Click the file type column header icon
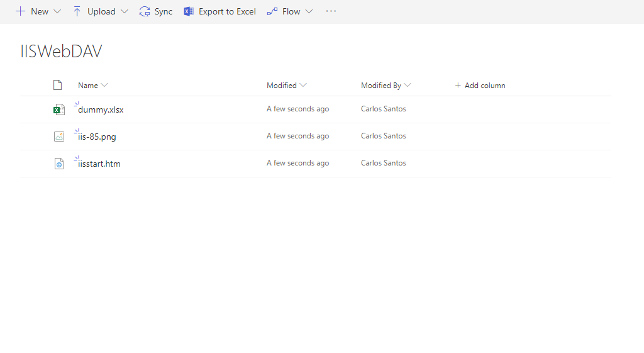The width and height of the screenshot is (644, 353). 58,86
